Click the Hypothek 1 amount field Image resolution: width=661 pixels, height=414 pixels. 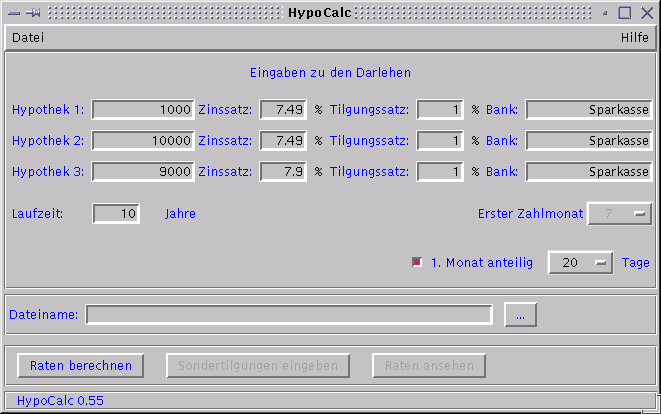143,110
